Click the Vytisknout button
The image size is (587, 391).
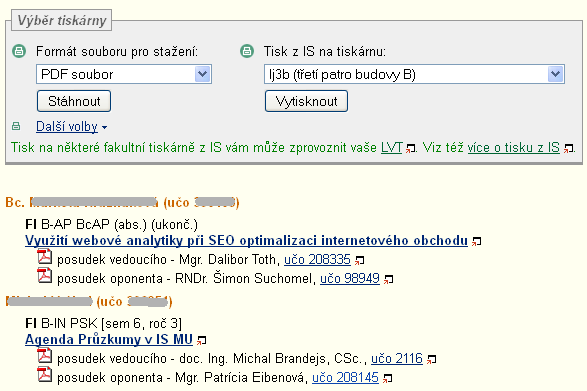coord(306,101)
